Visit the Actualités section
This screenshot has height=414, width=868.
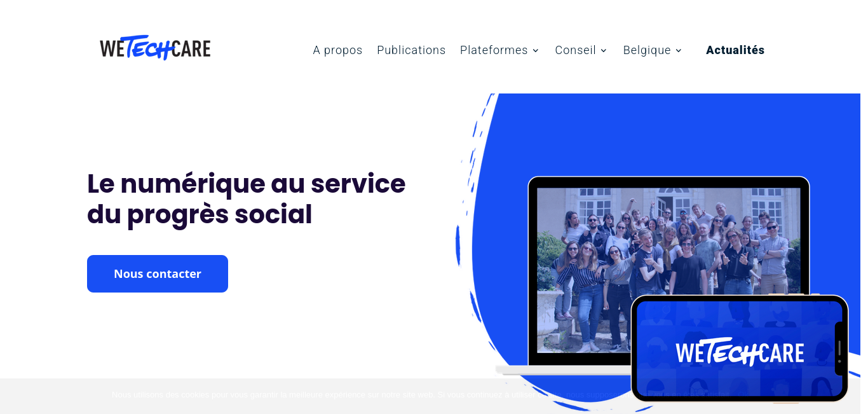(x=735, y=50)
